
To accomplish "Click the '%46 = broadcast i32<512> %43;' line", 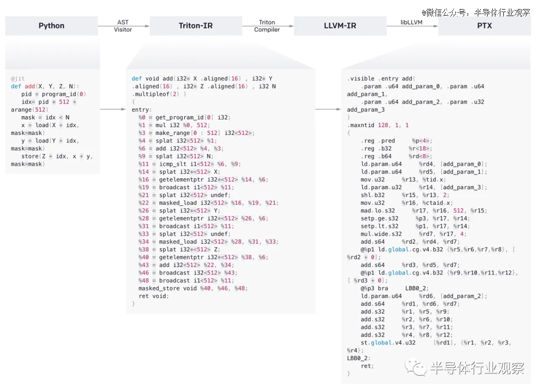I will point(188,273).
